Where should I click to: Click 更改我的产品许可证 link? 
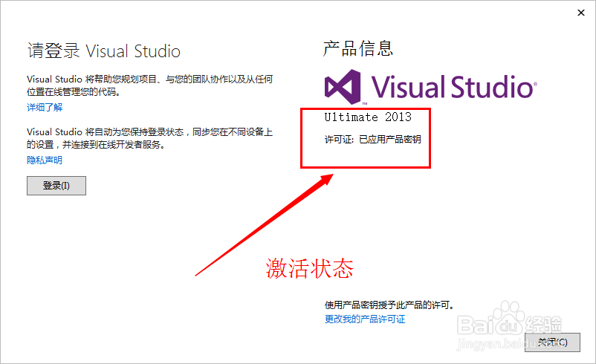365,319
